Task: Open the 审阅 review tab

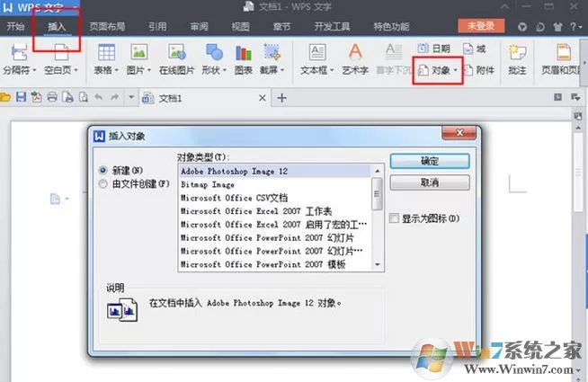Action: tap(199, 27)
